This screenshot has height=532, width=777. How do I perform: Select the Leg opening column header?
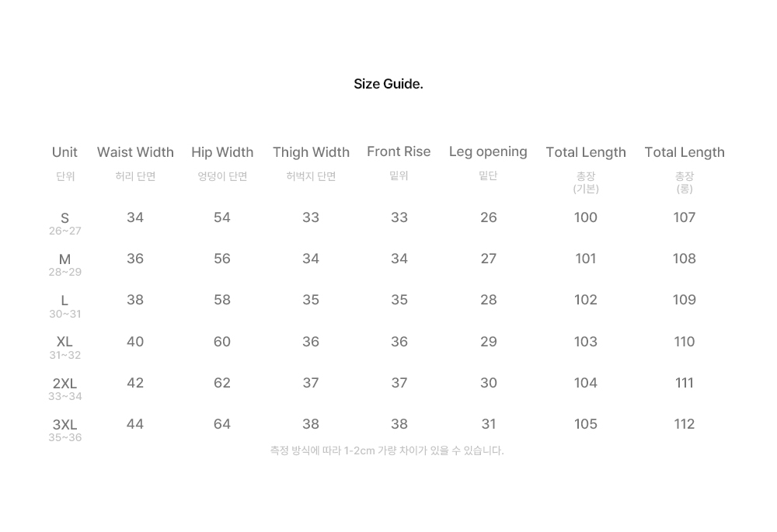[x=488, y=152]
